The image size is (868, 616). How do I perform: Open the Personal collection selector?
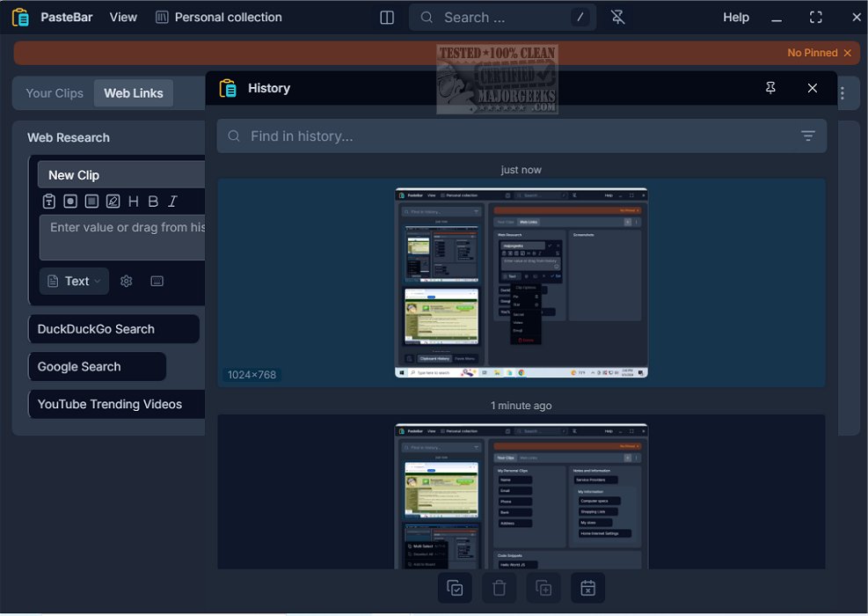[219, 18]
